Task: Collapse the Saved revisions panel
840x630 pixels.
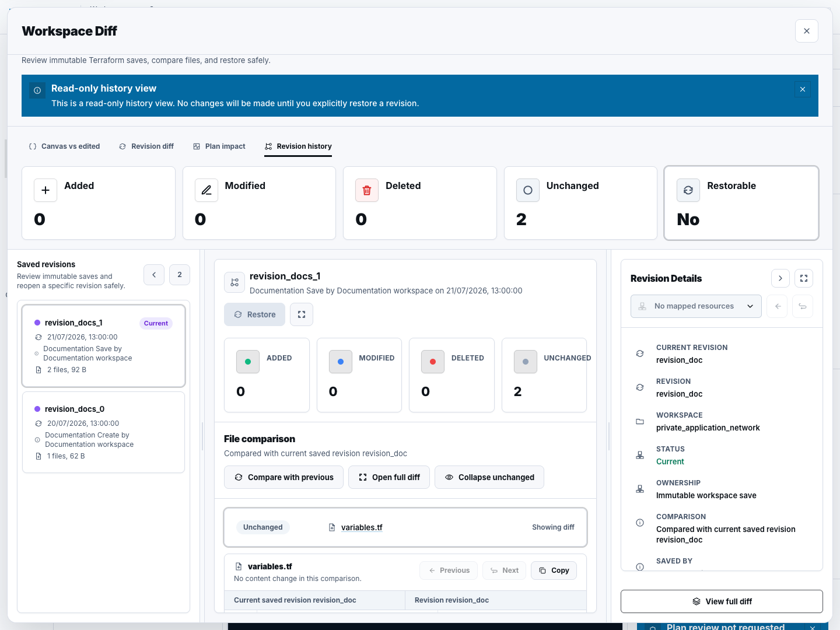Action: coord(154,275)
